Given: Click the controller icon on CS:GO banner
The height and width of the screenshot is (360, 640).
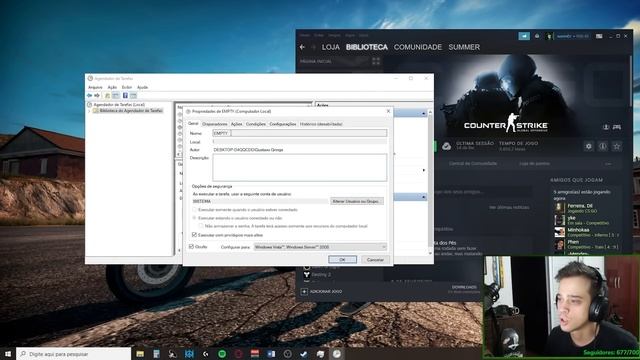Looking at the screenshot, I should point(617,127).
